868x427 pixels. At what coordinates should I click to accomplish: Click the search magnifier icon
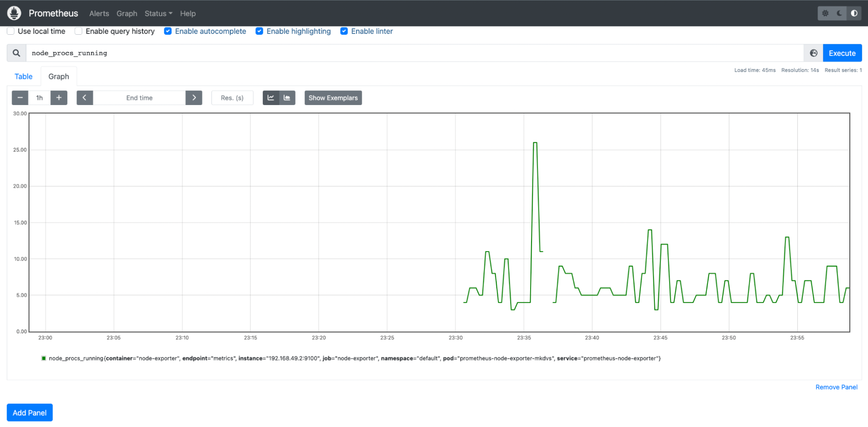(16, 53)
